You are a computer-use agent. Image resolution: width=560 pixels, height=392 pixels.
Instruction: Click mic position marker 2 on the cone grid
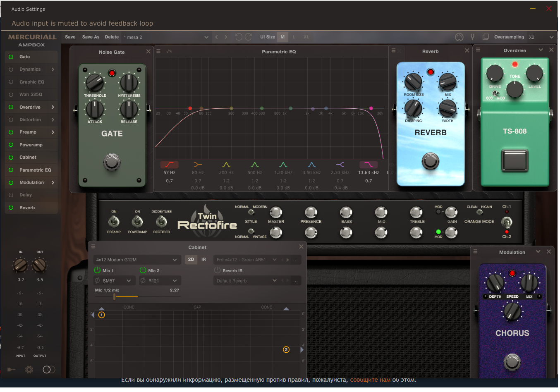(286, 350)
